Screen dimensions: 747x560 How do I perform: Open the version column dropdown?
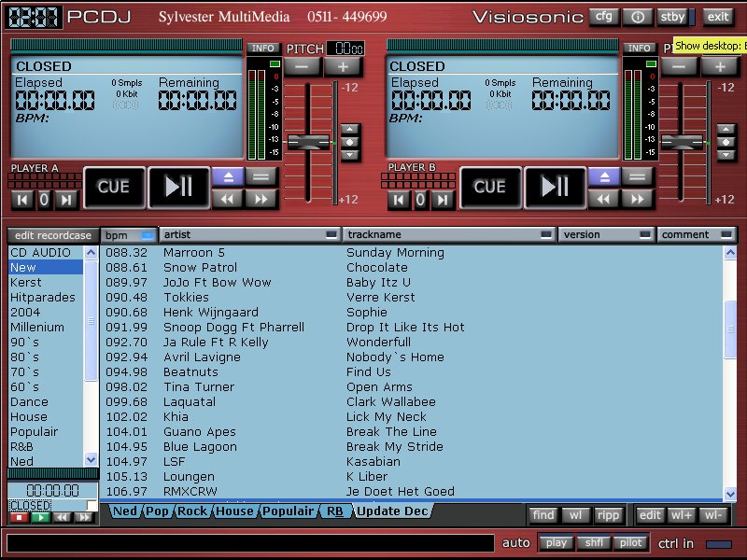(x=645, y=235)
